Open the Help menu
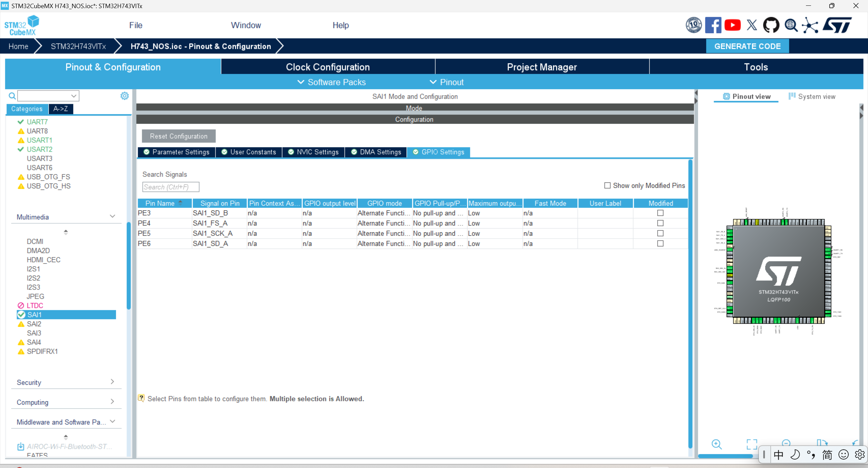 pos(340,25)
